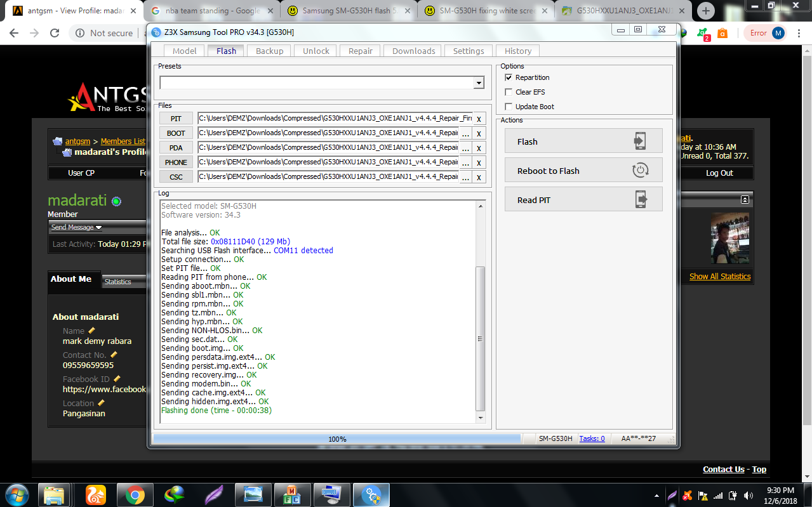This screenshot has height=507, width=812.
Task: Click the 100% flashing progress bar
Action: 337,438
